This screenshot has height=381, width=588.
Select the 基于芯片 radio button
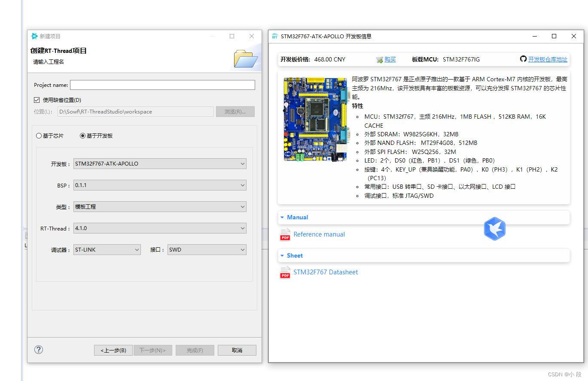point(39,136)
